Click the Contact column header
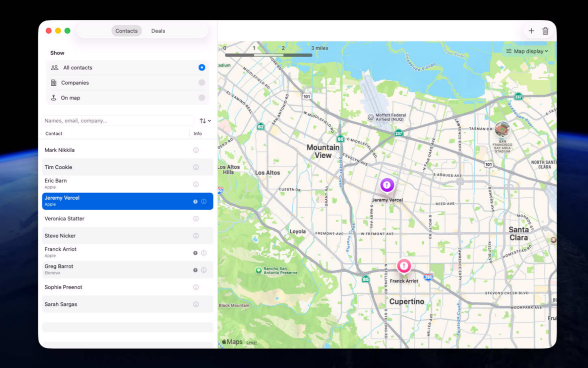588x368 pixels. pyautogui.click(x=54, y=134)
